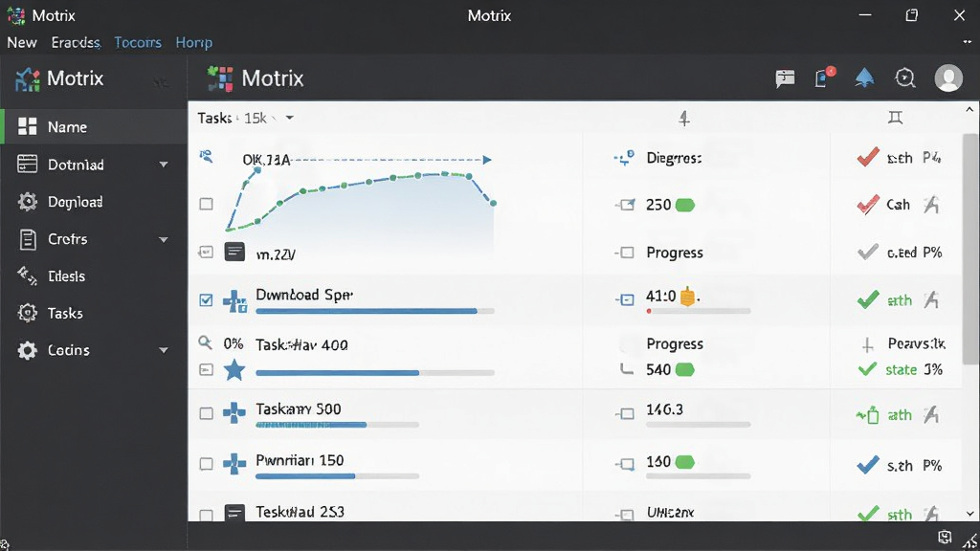Viewport: 980px width, 551px height.
Task: Open the New menu
Action: click(x=22, y=42)
